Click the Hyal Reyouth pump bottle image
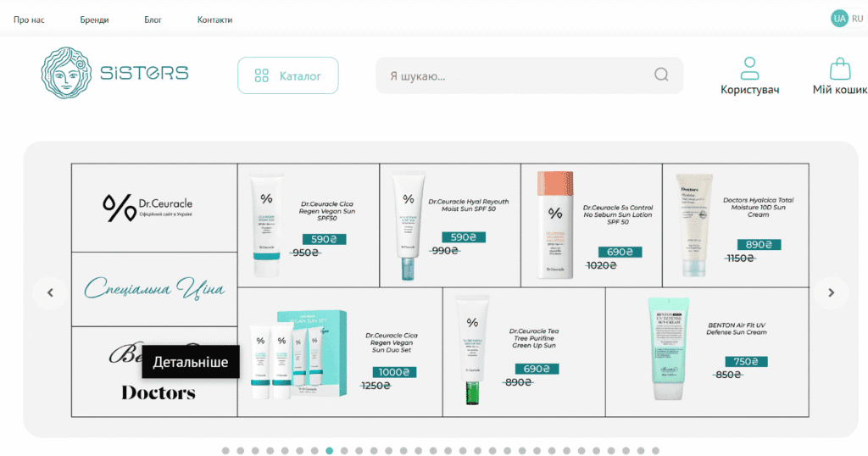868x456 pixels. (408, 227)
